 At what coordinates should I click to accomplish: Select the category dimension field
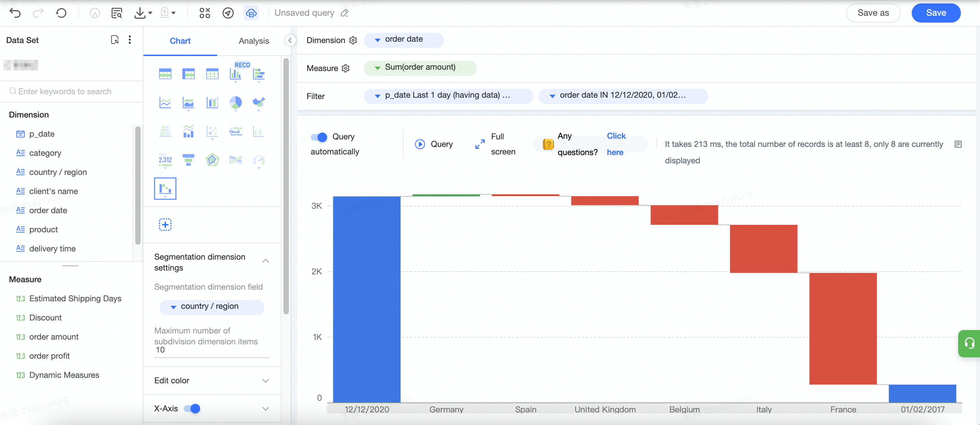[x=45, y=153]
